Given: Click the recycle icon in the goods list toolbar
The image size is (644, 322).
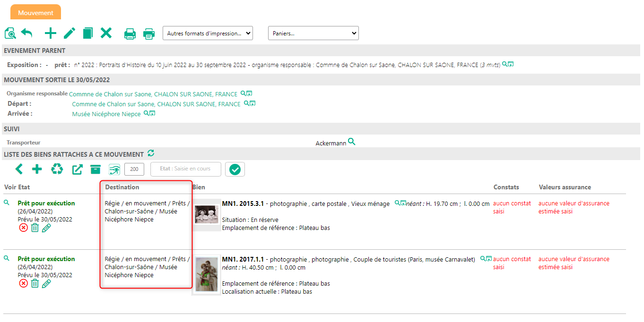Looking at the screenshot, I should tap(57, 169).
